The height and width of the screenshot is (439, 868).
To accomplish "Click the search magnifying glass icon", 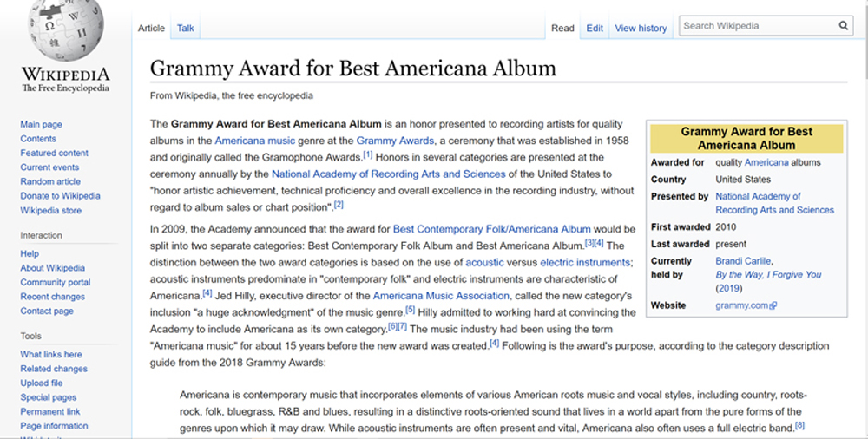I will [844, 26].
